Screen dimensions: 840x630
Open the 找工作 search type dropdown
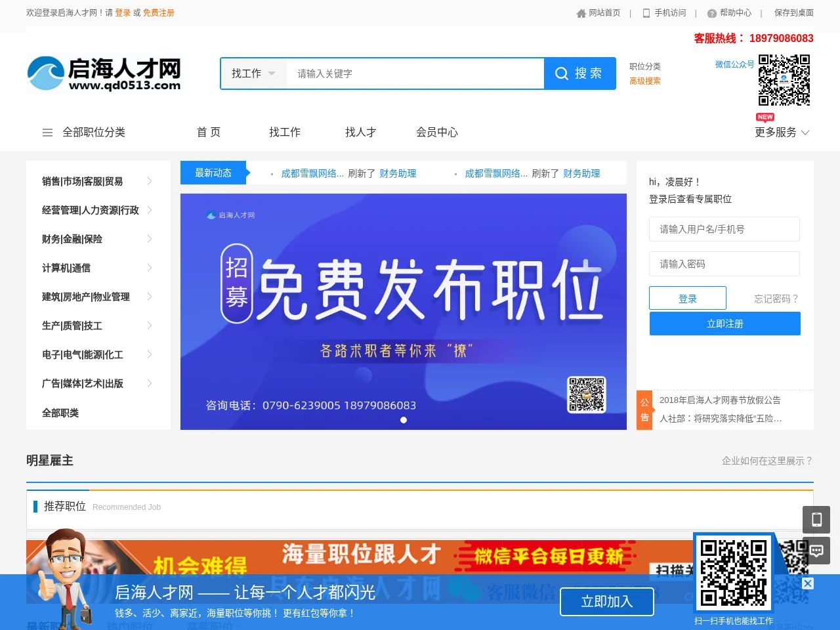(253, 73)
